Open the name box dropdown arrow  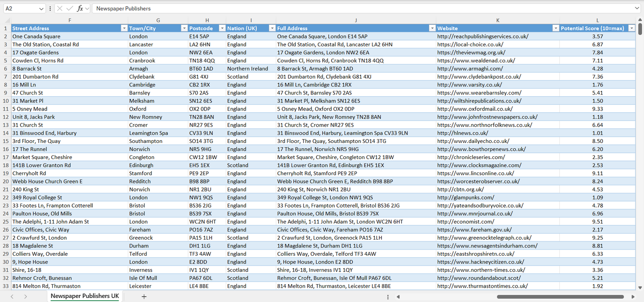point(41,8)
